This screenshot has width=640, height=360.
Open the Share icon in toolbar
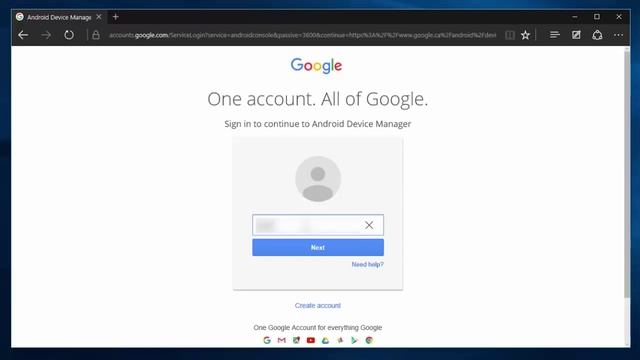pyautogui.click(x=597, y=35)
